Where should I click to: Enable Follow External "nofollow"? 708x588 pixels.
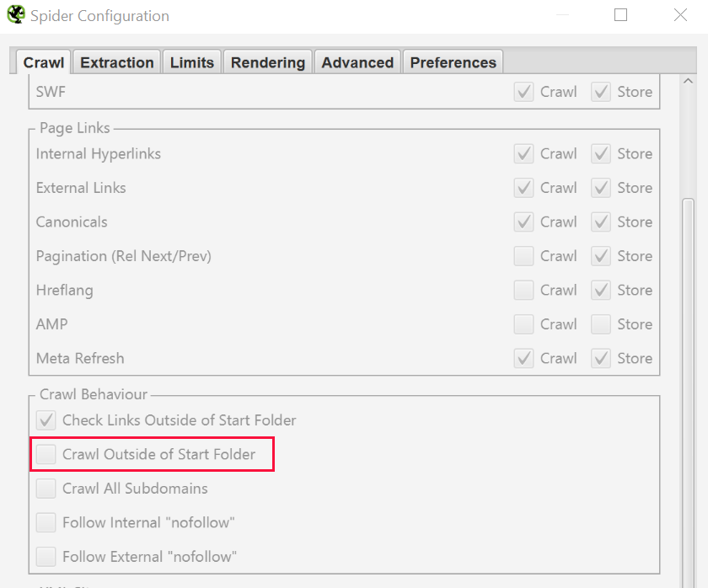click(x=46, y=556)
